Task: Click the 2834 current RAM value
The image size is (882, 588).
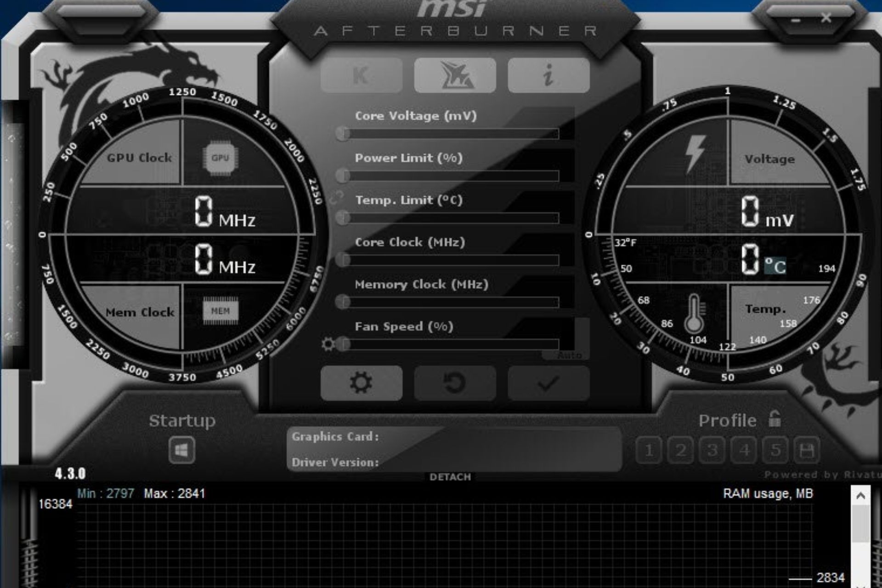Action: tap(831, 577)
